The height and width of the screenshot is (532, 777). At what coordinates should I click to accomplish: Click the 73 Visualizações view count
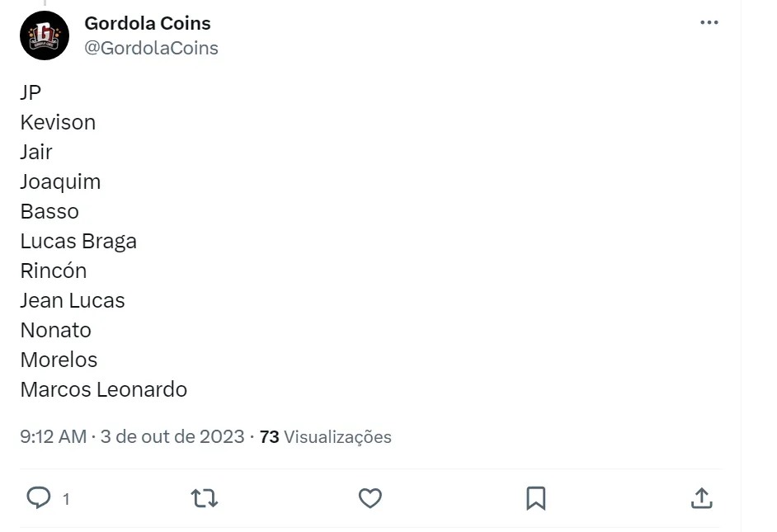coord(326,436)
